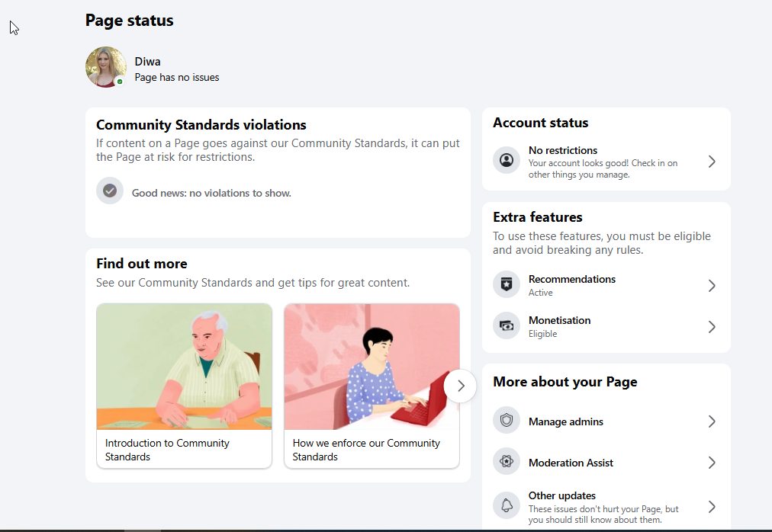
Task: Open the Manage admins chevron arrow
Action: (712, 421)
